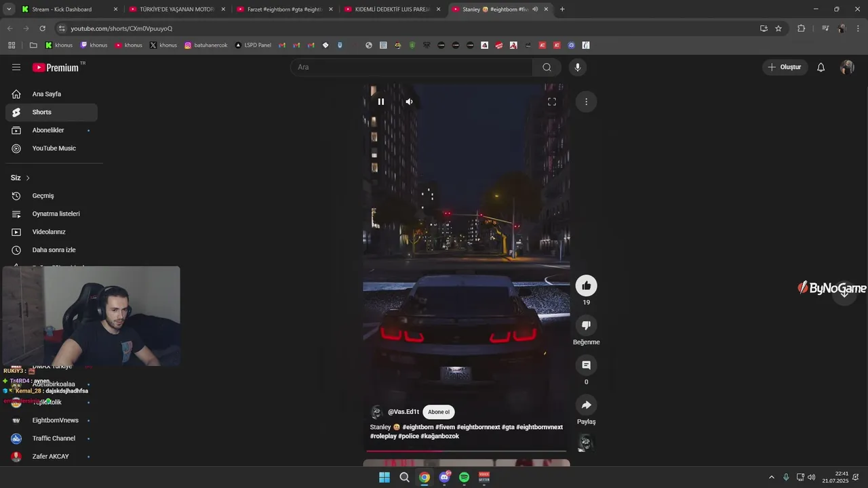Click the search magnifier button
Screen dimensions: 868x488
click(547, 67)
